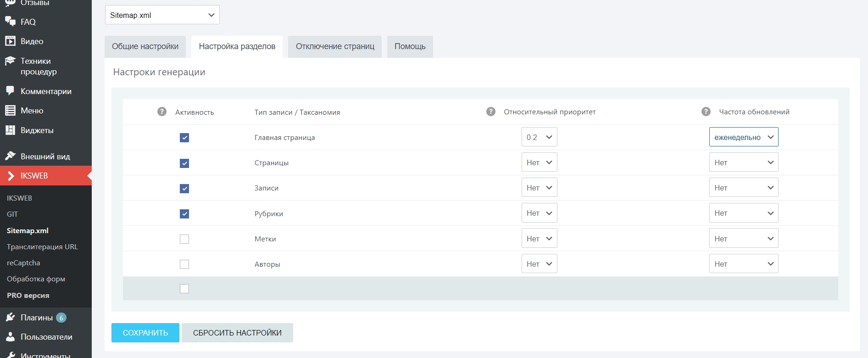Click the Техники процедур graduation cap icon

coord(10,61)
